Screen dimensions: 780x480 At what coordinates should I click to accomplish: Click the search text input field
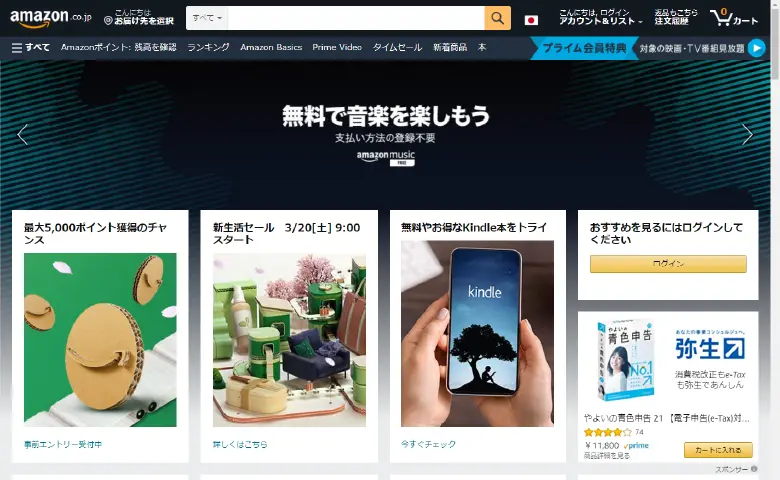[x=356, y=18]
